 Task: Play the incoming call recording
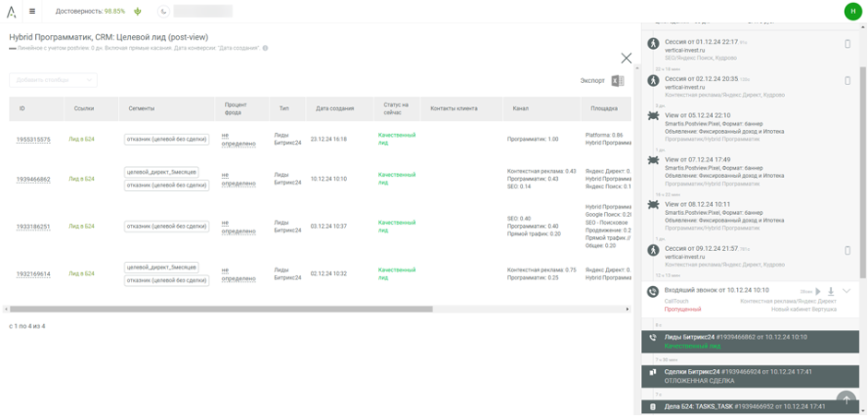pyautogui.click(x=817, y=292)
